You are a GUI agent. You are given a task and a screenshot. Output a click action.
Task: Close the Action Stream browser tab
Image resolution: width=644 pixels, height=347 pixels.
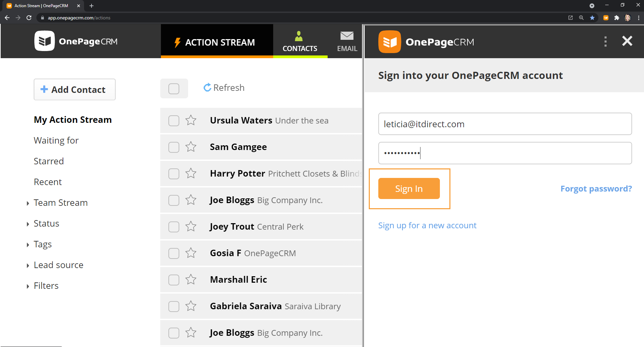(x=78, y=6)
